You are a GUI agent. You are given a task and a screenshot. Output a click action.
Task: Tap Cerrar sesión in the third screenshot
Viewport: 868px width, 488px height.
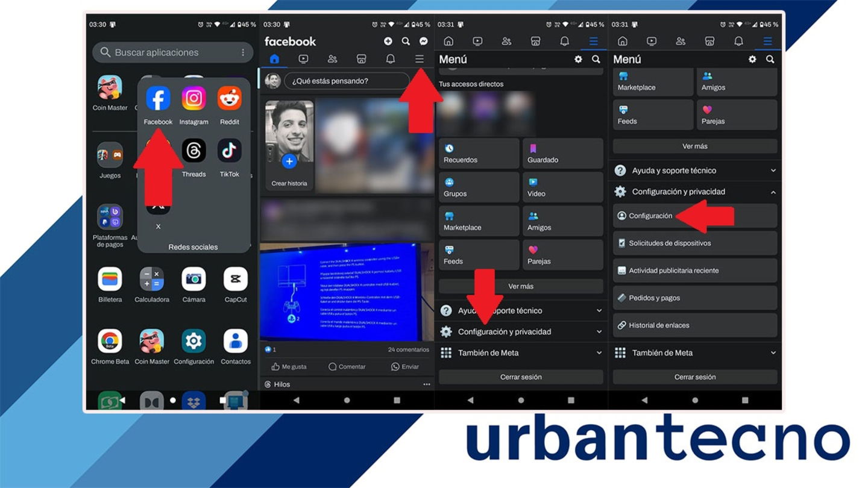click(521, 377)
